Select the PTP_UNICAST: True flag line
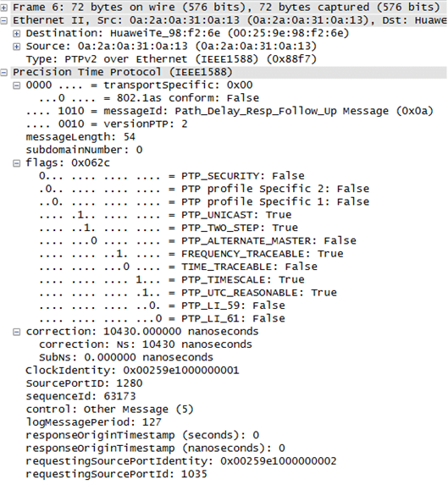The width and height of the screenshot is (448, 490). point(165,215)
